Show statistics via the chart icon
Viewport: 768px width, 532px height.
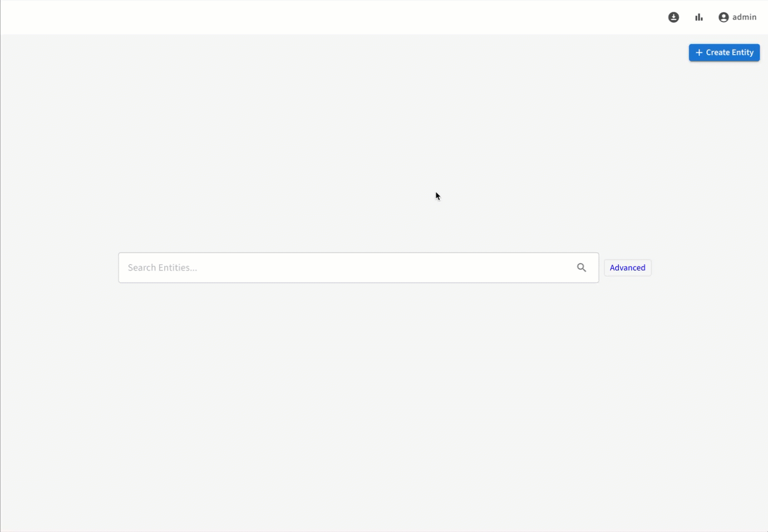(x=699, y=17)
